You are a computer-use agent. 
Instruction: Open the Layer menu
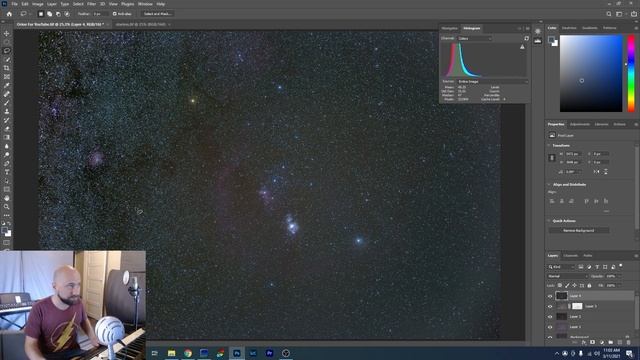(x=51, y=4)
